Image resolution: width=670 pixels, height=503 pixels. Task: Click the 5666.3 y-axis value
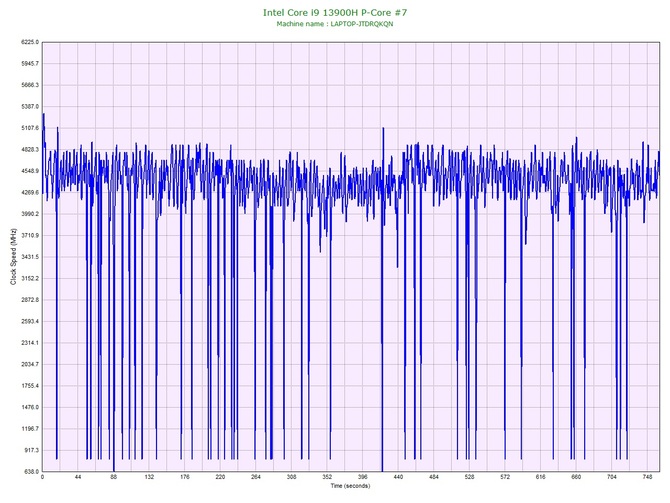click(30, 85)
